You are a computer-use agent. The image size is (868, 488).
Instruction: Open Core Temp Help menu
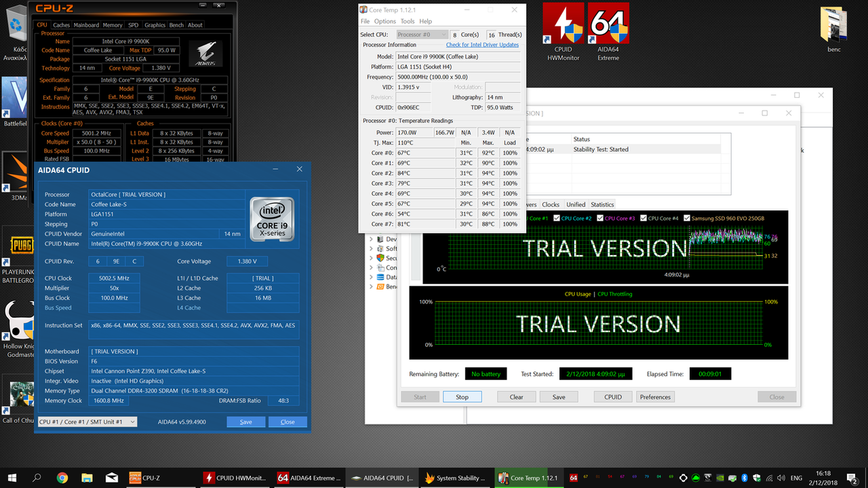pos(426,21)
